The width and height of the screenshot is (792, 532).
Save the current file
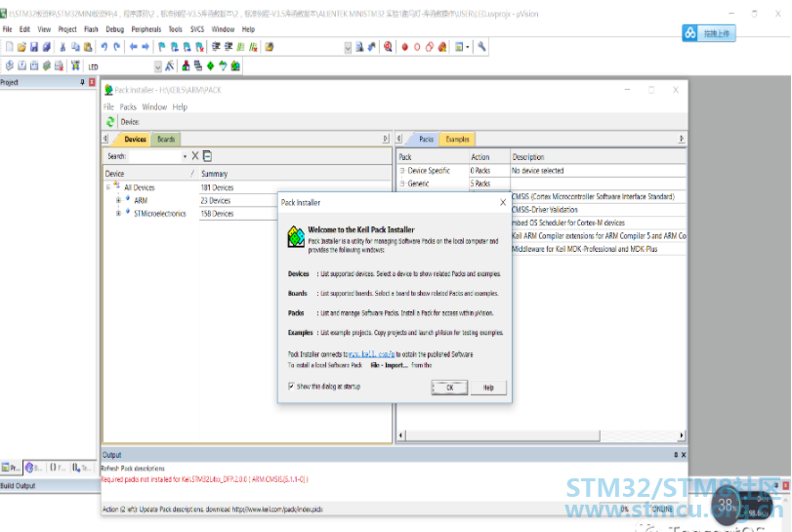point(34,47)
